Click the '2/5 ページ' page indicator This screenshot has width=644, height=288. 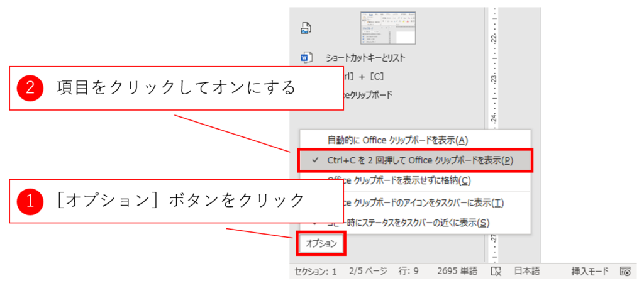[367, 271]
